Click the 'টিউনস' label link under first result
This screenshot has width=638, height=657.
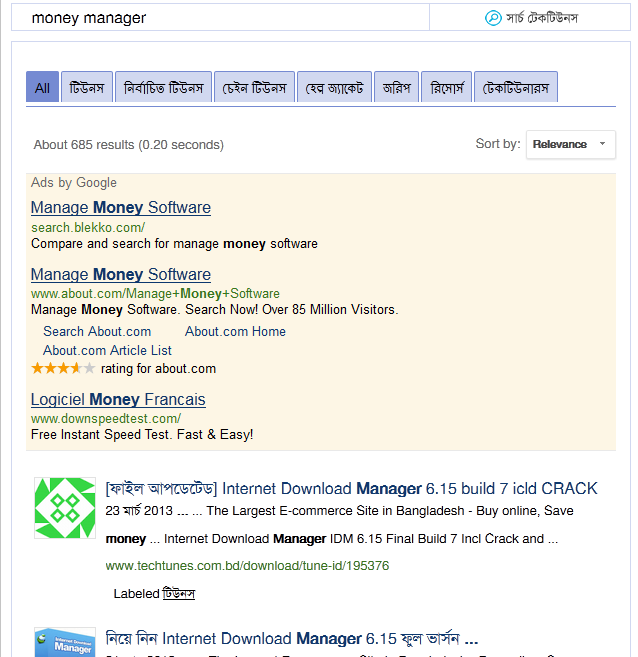(x=178, y=594)
